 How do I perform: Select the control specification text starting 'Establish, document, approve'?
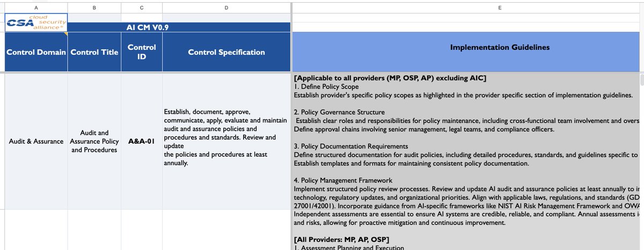coord(226,137)
